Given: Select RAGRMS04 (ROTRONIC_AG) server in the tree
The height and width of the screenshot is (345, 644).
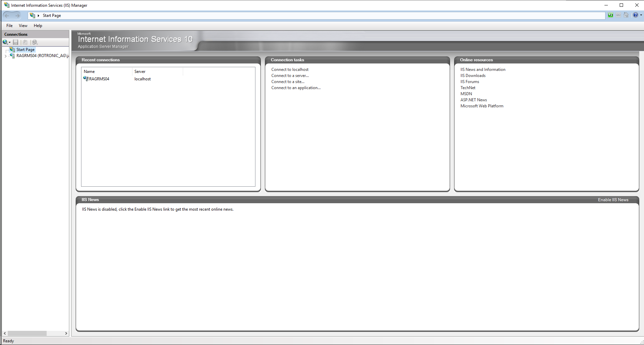Looking at the screenshot, I should (43, 56).
